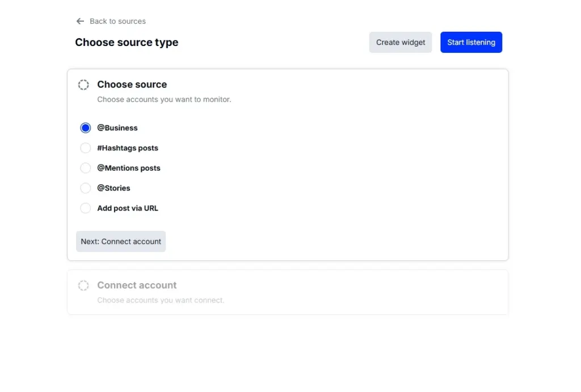Click the monitor accounts description text

click(x=164, y=99)
